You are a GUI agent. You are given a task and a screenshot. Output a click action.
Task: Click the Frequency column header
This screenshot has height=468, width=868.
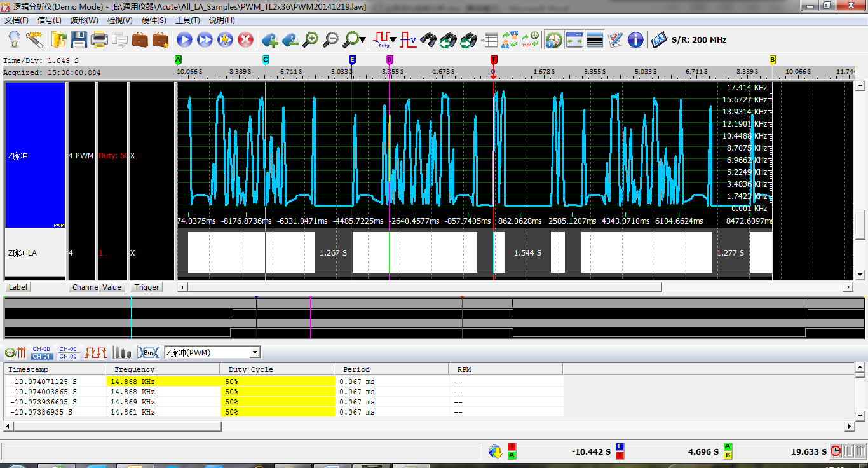point(163,369)
